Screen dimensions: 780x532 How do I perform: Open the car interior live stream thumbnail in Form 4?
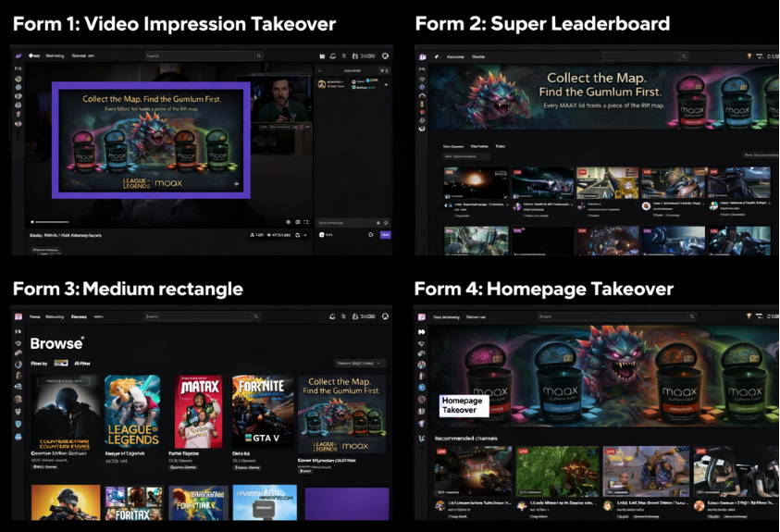pyautogui.click(x=737, y=471)
